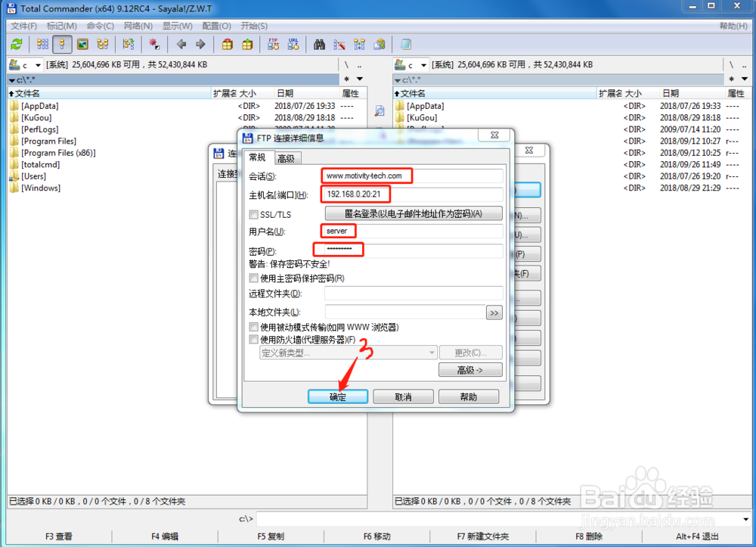Viewport: 756px width, 547px height.
Task: Enable the SSL/TLS checkbox
Action: coord(253,214)
